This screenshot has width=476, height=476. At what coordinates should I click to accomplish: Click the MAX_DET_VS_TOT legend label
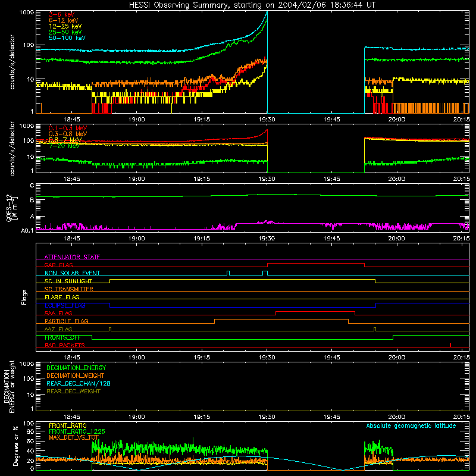click(x=74, y=437)
